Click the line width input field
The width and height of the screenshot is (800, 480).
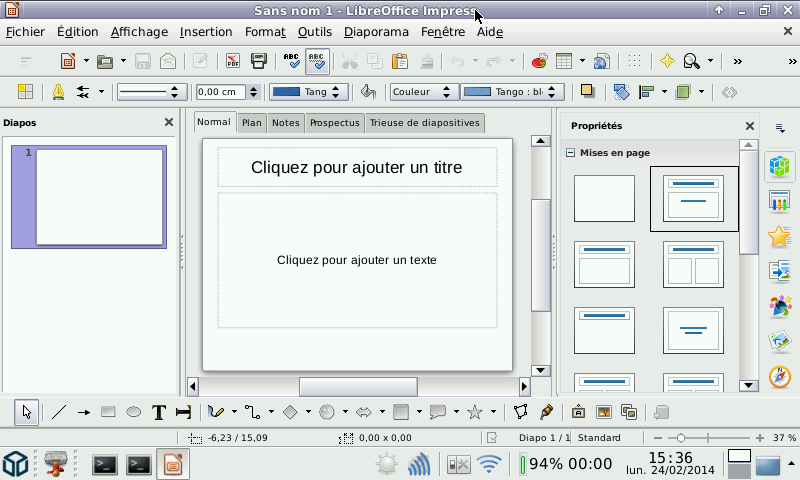pyautogui.click(x=221, y=92)
